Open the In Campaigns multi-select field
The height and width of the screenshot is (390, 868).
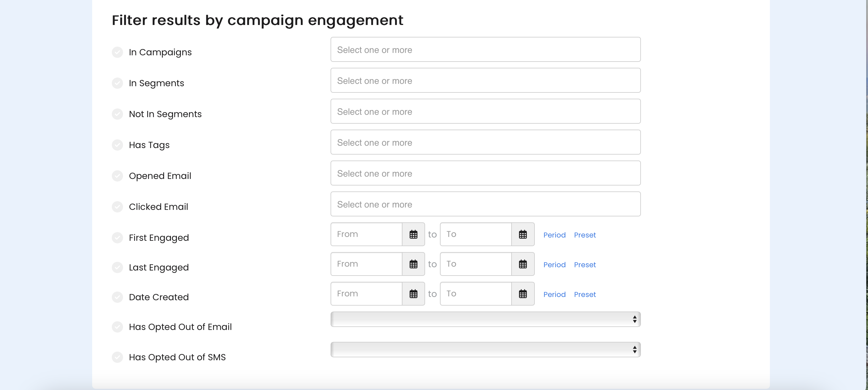(x=485, y=50)
